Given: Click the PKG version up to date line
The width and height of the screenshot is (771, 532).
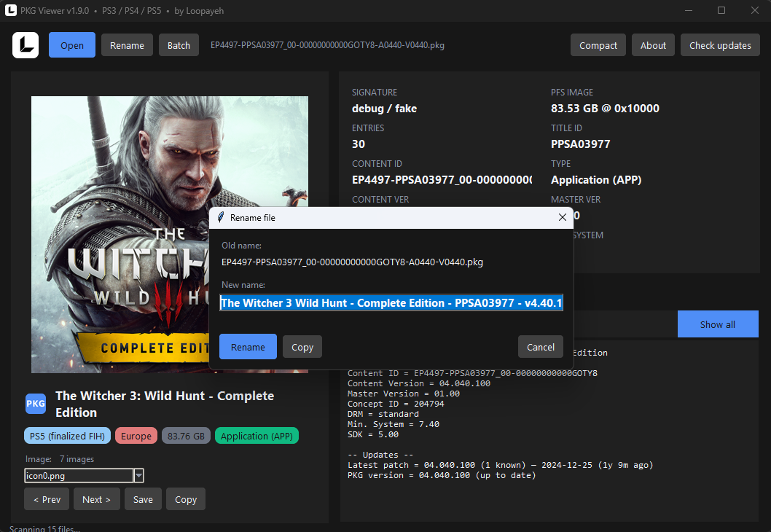Looking at the screenshot, I should pyautogui.click(x=442, y=475).
